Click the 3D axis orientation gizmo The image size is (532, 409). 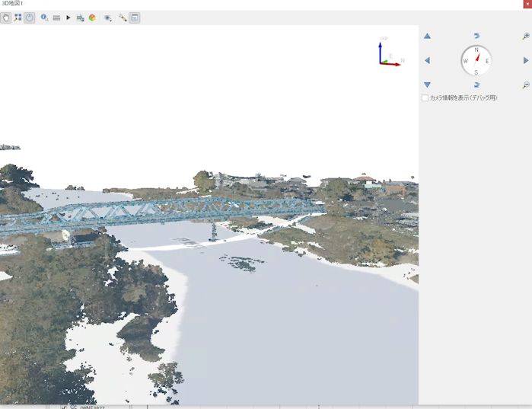coord(391,52)
